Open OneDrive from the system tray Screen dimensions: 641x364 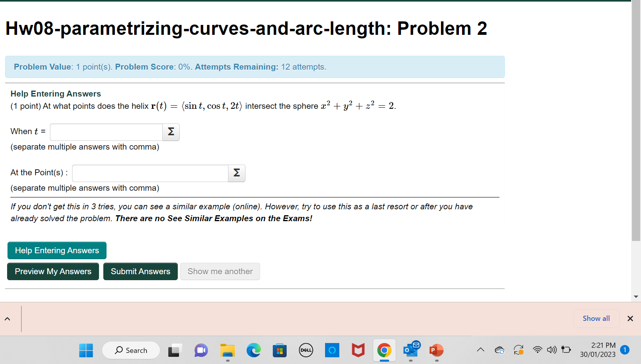pyautogui.click(x=499, y=350)
